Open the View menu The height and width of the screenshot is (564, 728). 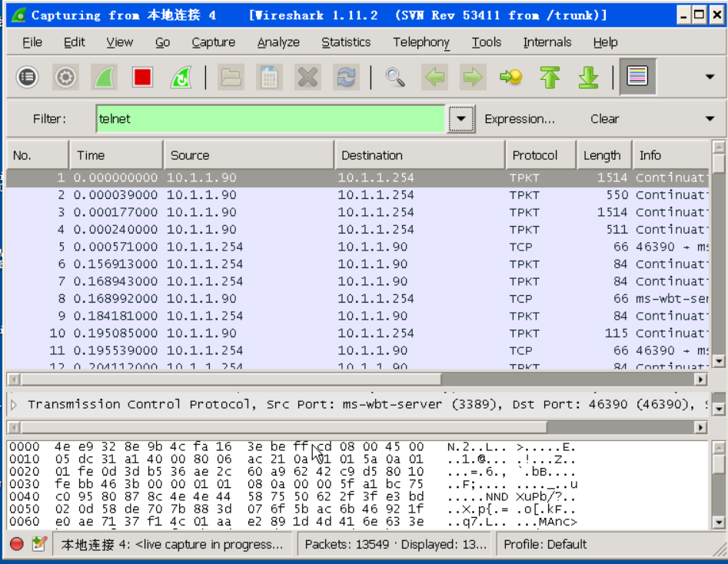[x=119, y=42]
